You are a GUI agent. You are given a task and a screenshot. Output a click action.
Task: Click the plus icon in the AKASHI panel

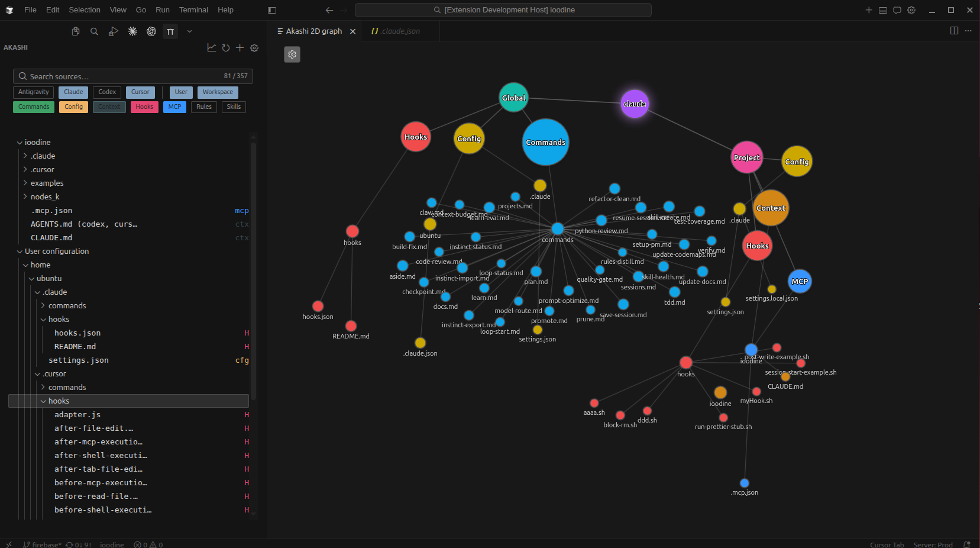[240, 48]
